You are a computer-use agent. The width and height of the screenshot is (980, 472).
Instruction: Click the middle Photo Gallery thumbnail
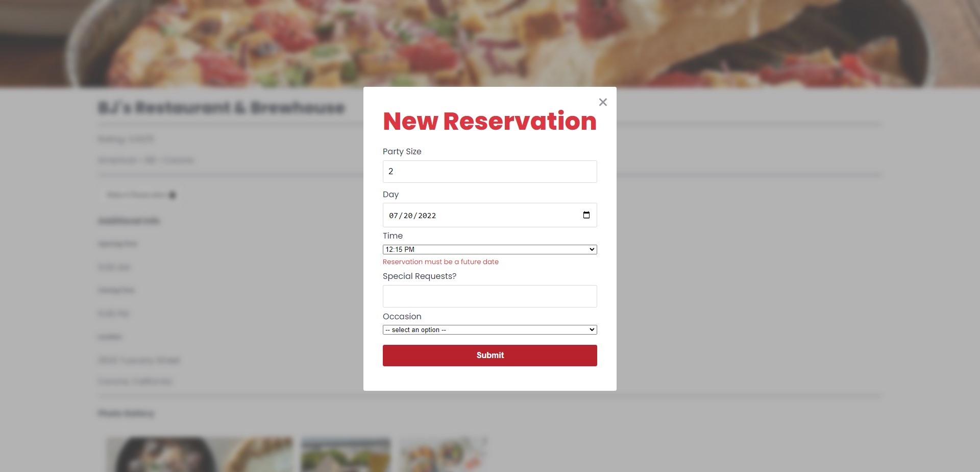pos(345,454)
